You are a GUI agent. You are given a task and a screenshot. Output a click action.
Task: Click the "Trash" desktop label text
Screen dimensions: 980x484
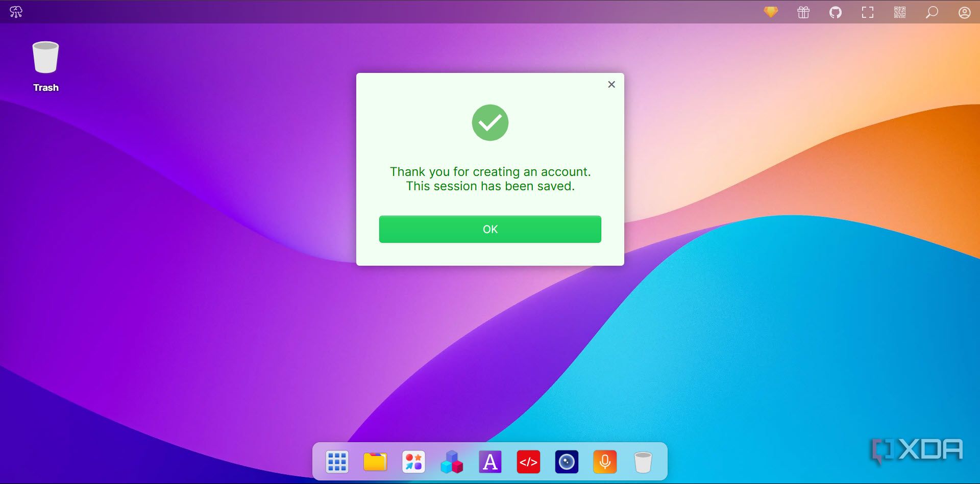click(x=46, y=88)
